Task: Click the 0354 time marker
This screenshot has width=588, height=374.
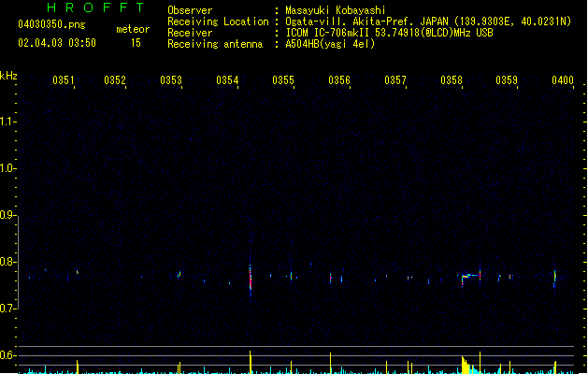Action: click(x=227, y=79)
